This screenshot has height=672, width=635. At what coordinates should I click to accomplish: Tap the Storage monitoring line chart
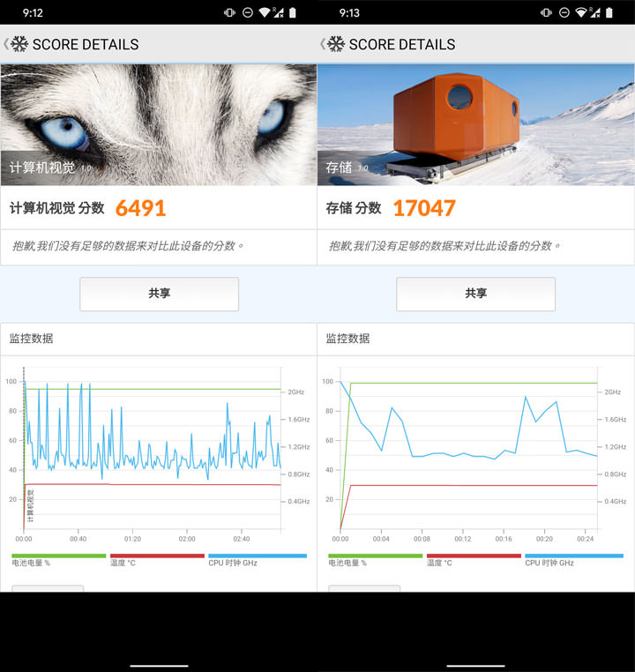coord(469,454)
